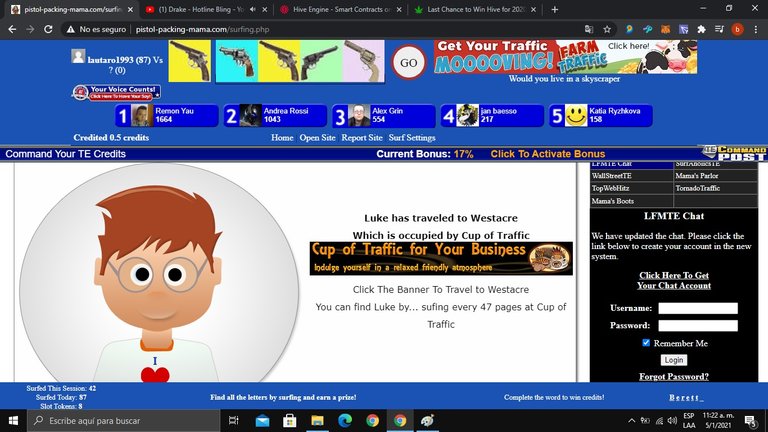Select TopWebHitz chat tab
Image resolution: width=768 pixels, height=432 pixels.
(x=631, y=188)
